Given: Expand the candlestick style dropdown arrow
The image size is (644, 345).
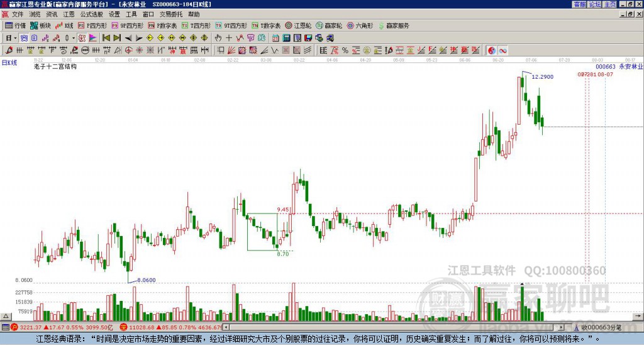Looking at the screenshot, I should coord(74,38).
